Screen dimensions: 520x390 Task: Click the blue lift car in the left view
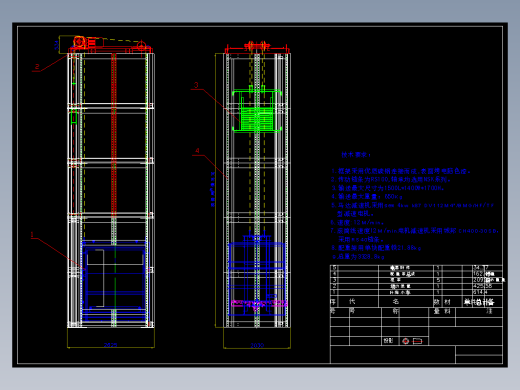[x=114, y=282]
